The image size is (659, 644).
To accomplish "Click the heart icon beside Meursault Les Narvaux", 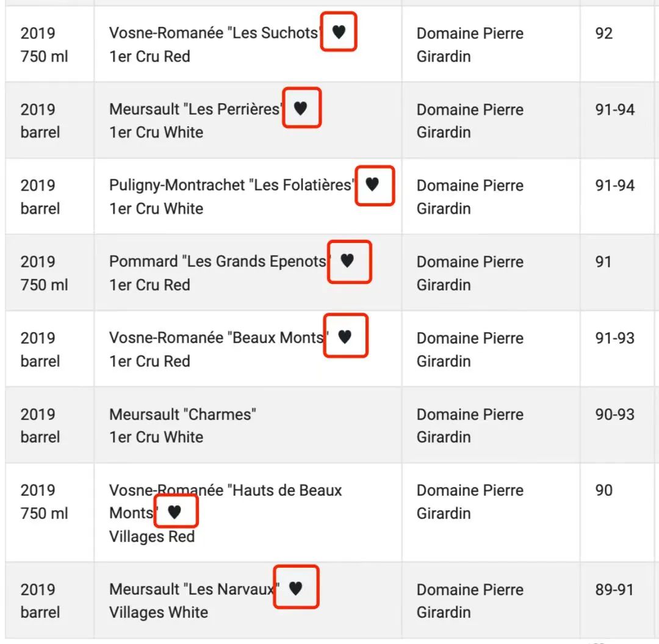I will coord(296,588).
